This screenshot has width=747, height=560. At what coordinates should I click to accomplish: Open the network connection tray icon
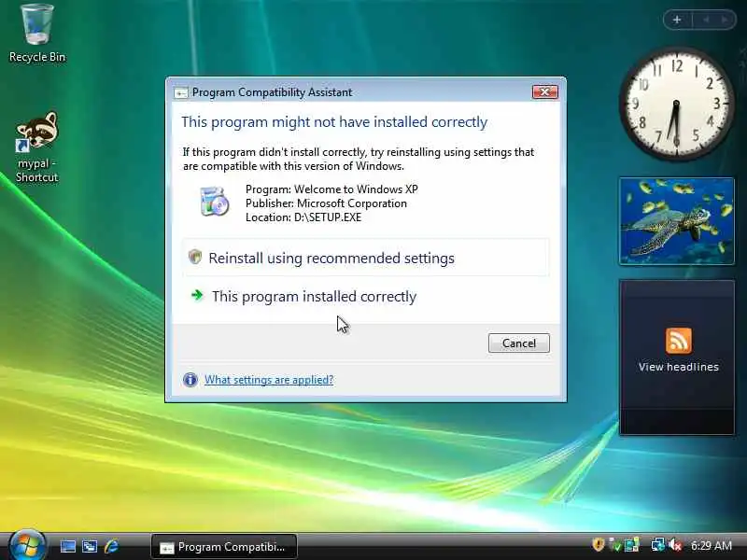pos(658,544)
